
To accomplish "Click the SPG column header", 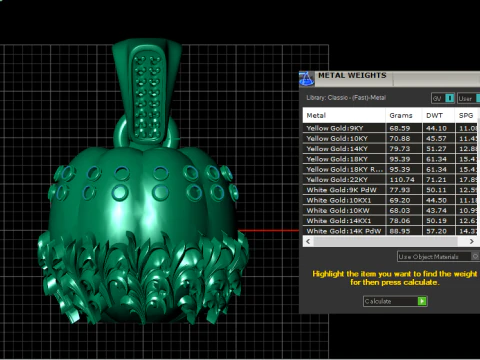I will [467, 115].
